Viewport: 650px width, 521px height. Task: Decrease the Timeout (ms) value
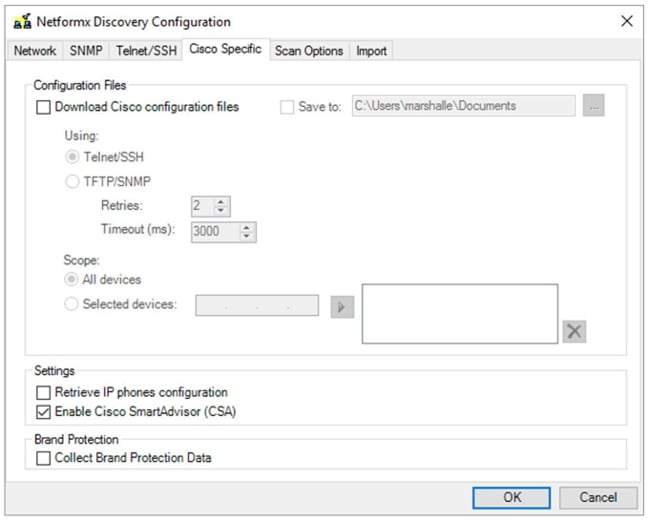click(247, 236)
